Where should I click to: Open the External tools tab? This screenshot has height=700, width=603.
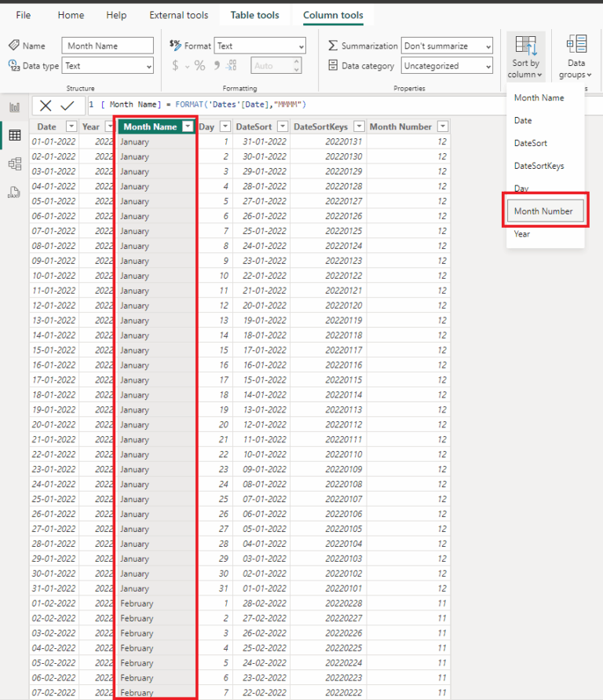179,15
